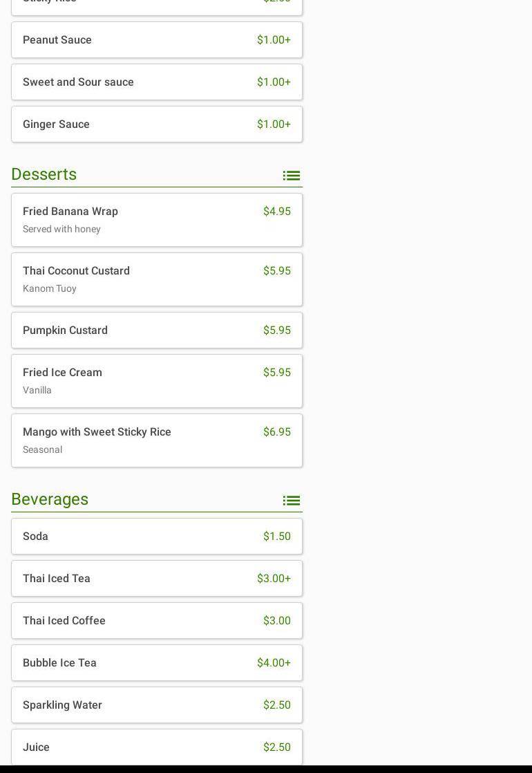The image size is (532, 773).
Task: Open Bubble Ice Tea options
Action: point(157,663)
